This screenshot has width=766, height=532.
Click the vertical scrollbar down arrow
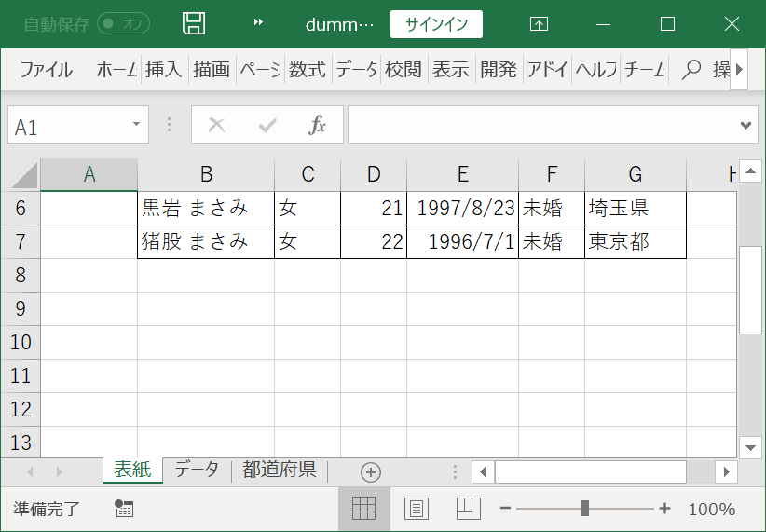[x=750, y=447]
